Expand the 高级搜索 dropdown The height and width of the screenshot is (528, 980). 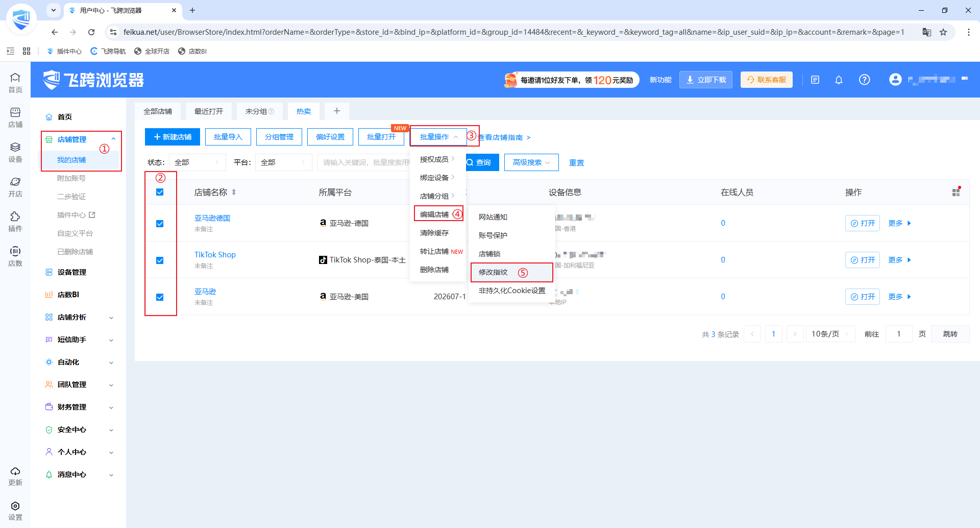click(531, 162)
